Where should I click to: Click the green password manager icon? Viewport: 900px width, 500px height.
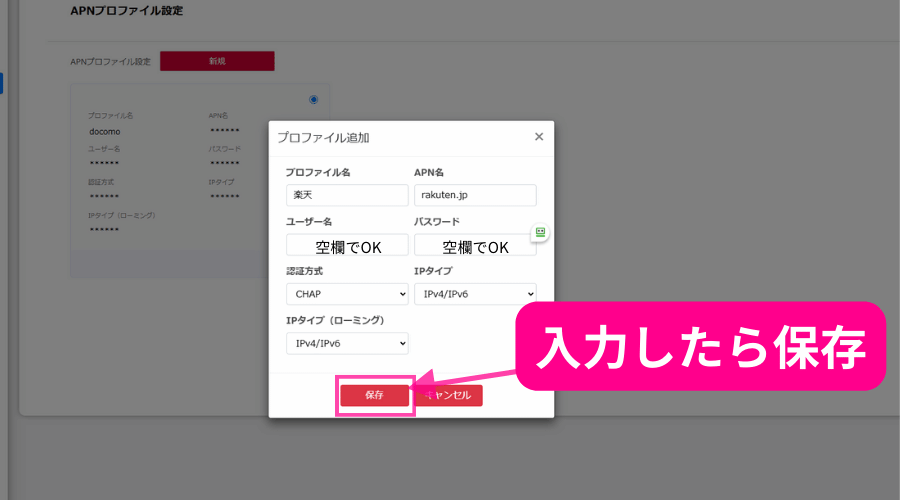(x=540, y=232)
